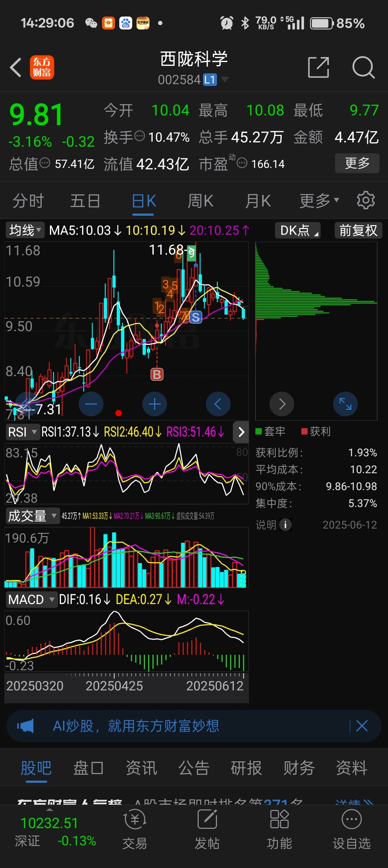Screen dimensions: 388x868
Task: Open the 研报 tab
Action: click(246, 768)
